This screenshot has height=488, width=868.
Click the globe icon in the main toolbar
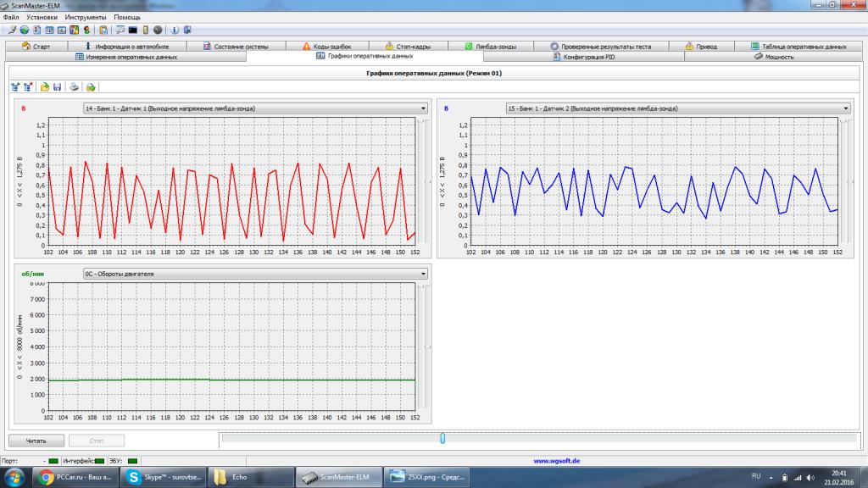(x=25, y=30)
